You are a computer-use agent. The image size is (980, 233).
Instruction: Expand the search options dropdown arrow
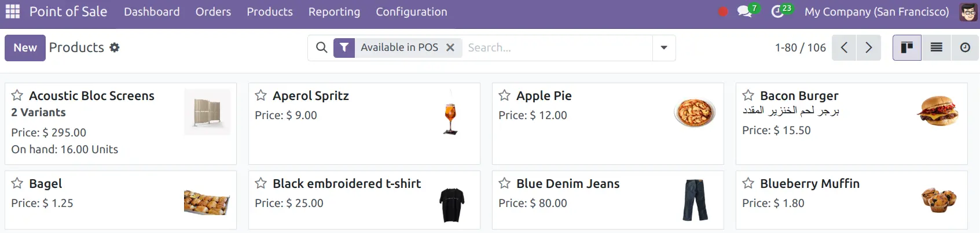click(664, 47)
